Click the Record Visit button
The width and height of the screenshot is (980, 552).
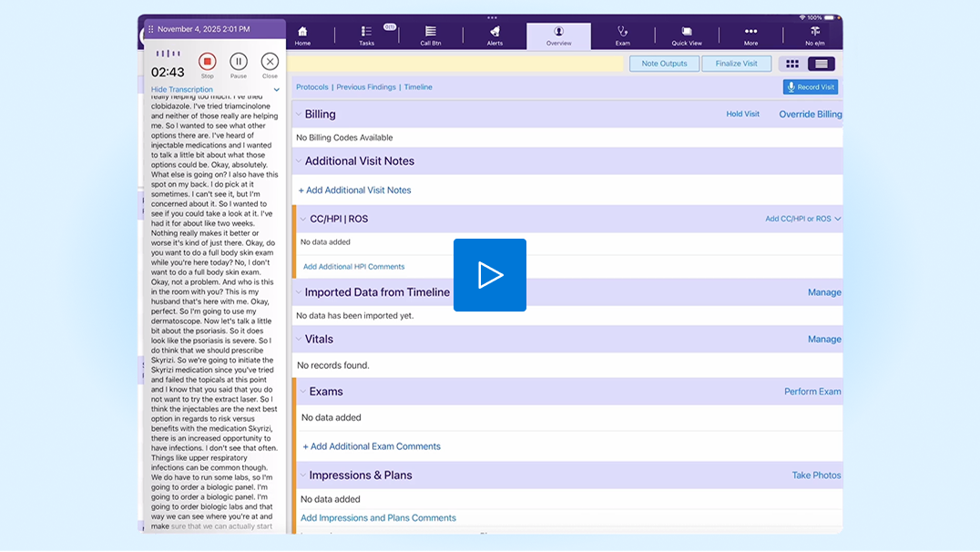(810, 87)
